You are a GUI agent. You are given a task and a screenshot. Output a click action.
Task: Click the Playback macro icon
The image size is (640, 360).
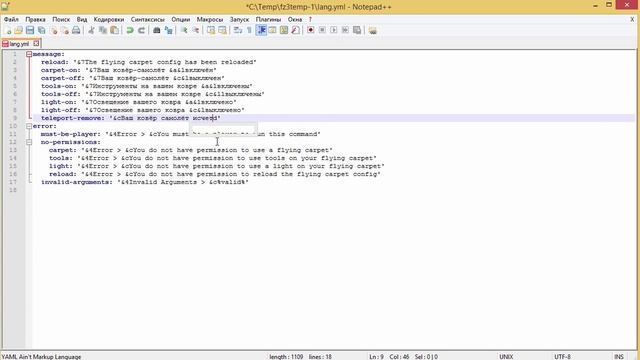click(x=333, y=30)
